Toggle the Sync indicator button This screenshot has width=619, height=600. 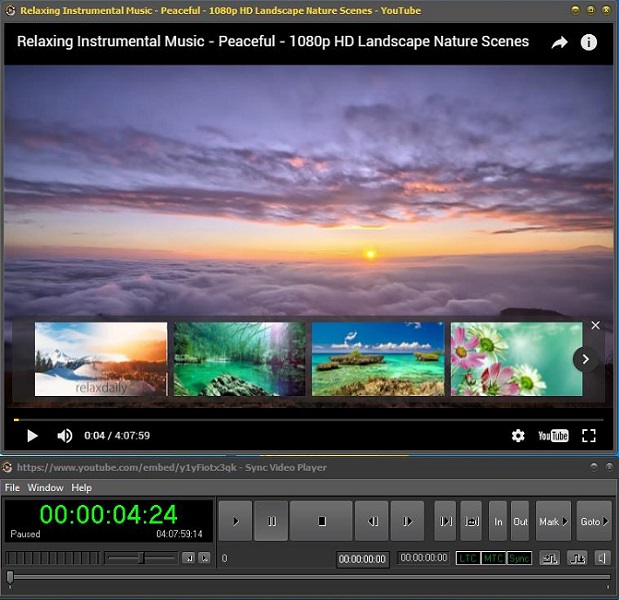point(519,558)
